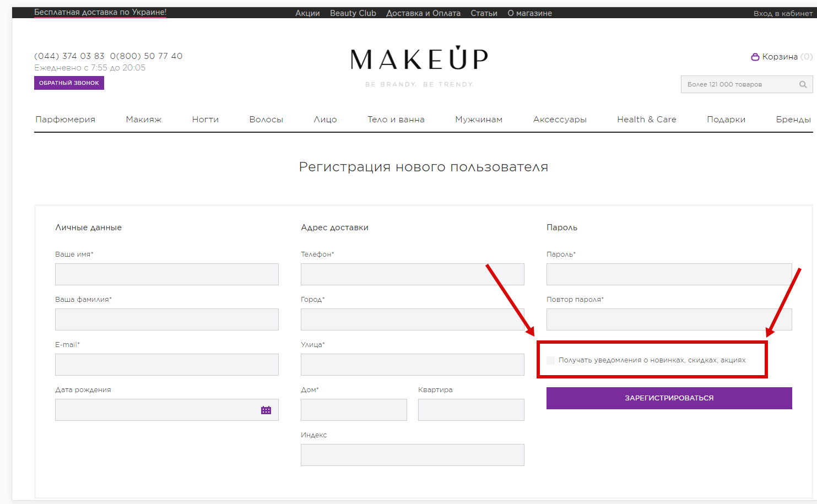Click the MAKEUP logo
The height and width of the screenshot is (504, 817).
click(419, 59)
